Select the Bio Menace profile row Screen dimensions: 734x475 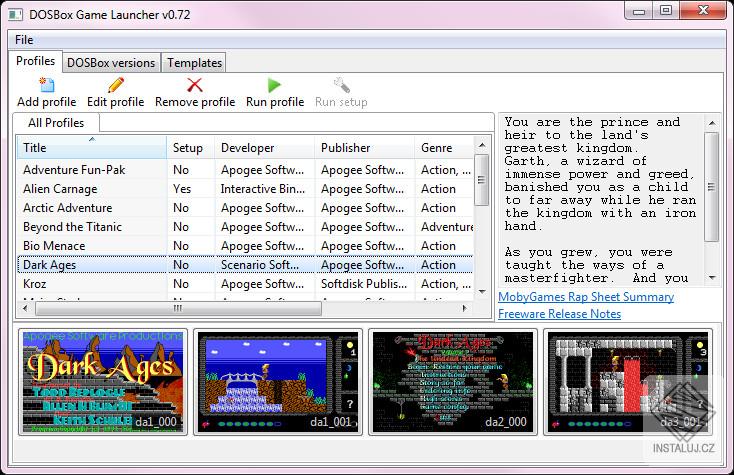(245, 246)
